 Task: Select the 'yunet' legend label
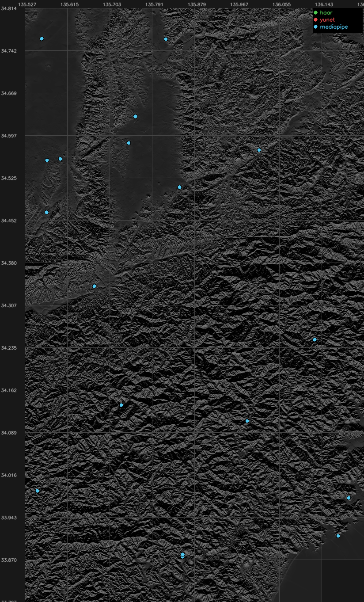pos(327,20)
